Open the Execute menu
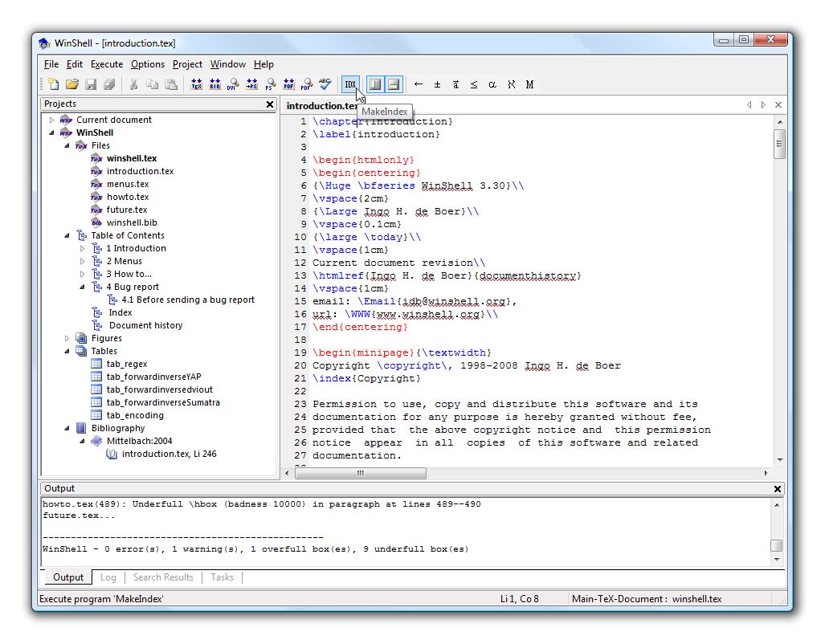 pos(106,64)
